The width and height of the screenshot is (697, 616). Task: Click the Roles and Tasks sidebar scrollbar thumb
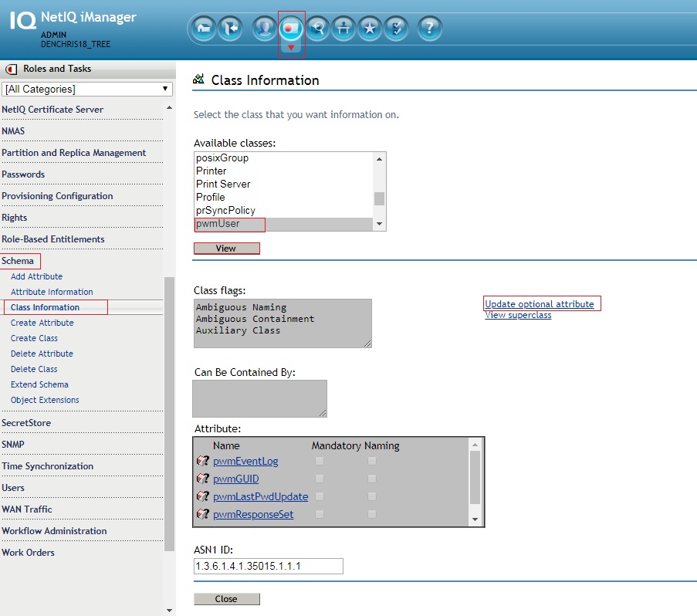(x=169, y=414)
